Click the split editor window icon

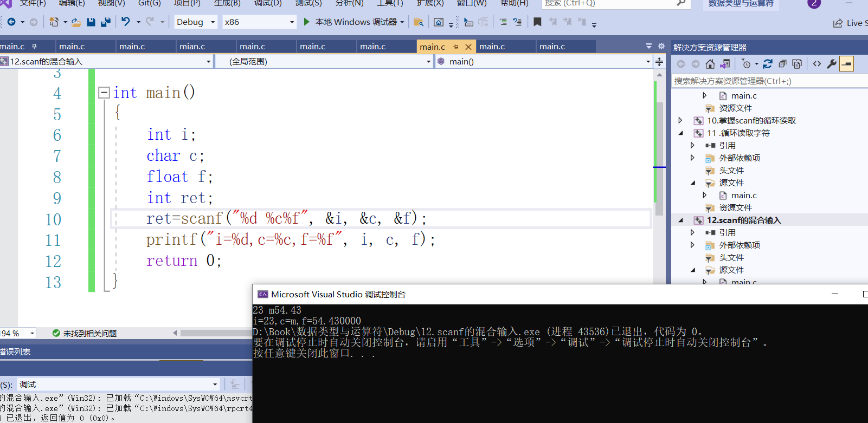(659, 61)
